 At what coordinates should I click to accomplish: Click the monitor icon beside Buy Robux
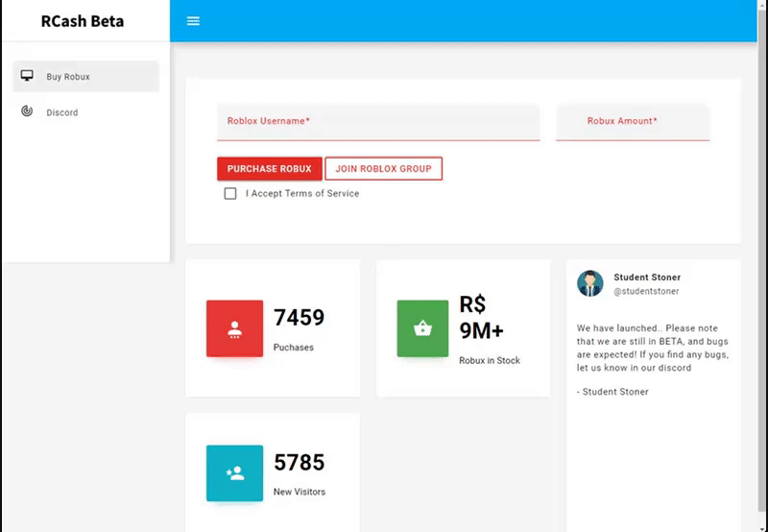[27, 76]
